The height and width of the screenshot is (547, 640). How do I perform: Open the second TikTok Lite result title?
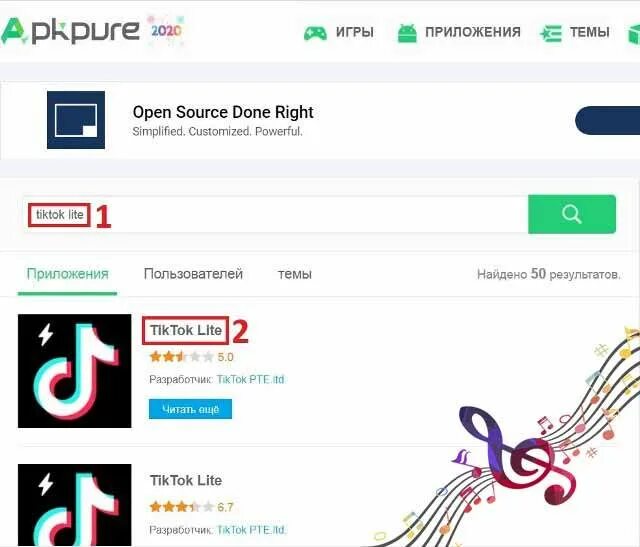point(186,480)
